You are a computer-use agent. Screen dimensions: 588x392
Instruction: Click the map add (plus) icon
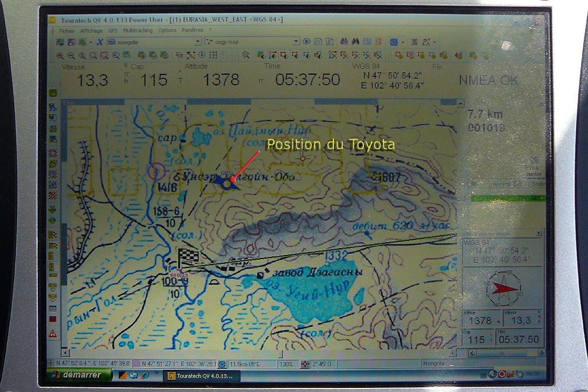point(141,55)
